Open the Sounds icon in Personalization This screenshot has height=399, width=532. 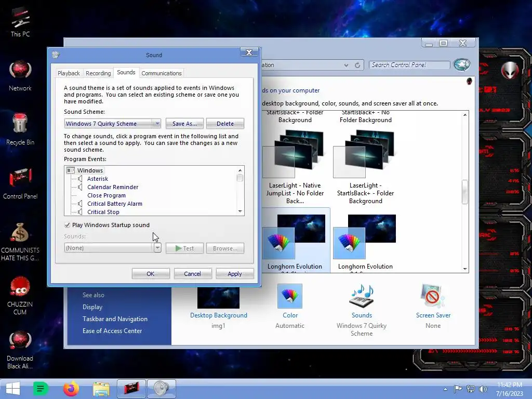click(362, 296)
